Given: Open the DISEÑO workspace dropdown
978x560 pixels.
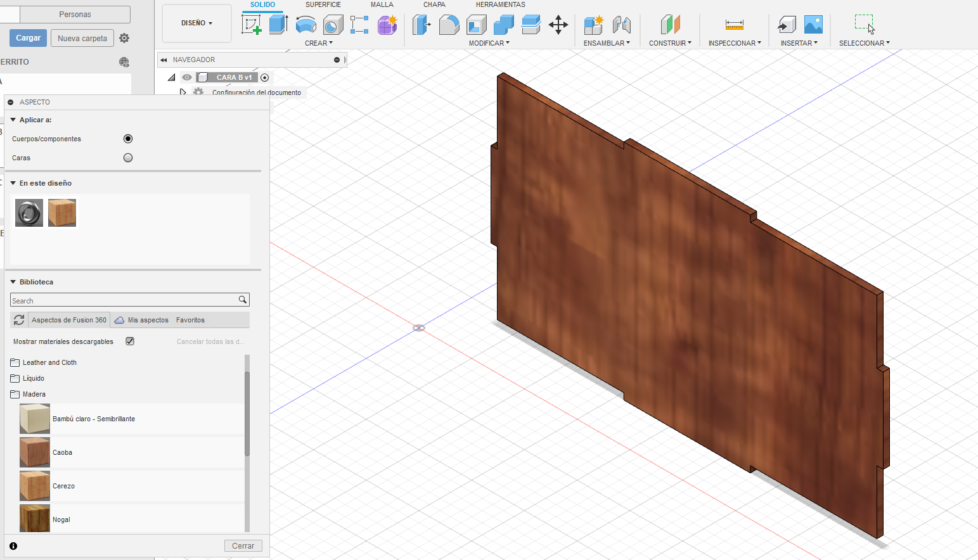Looking at the screenshot, I should click(196, 23).
